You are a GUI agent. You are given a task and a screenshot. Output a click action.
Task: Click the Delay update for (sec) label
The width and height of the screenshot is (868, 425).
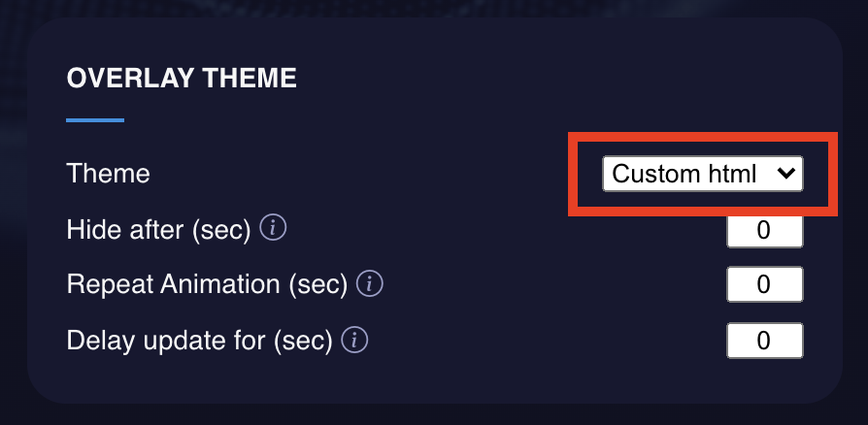tap(199, 341)
